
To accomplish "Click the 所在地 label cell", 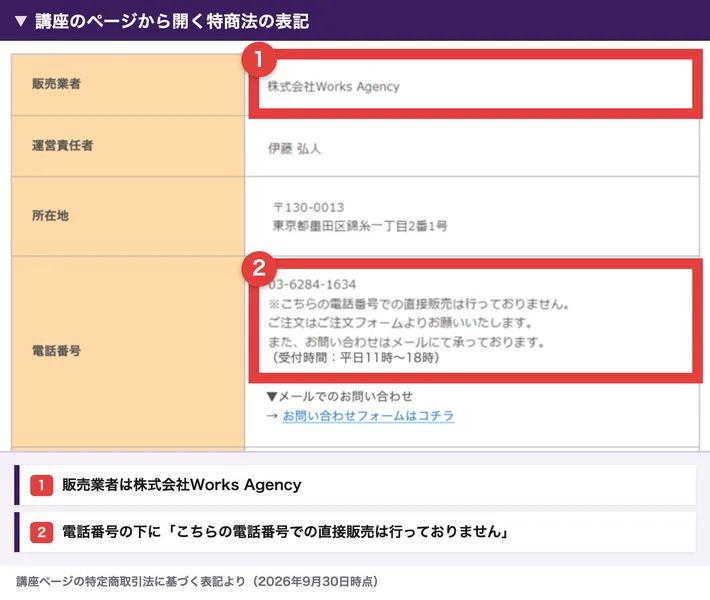I will pyautogui.click(x=128, y=216).
